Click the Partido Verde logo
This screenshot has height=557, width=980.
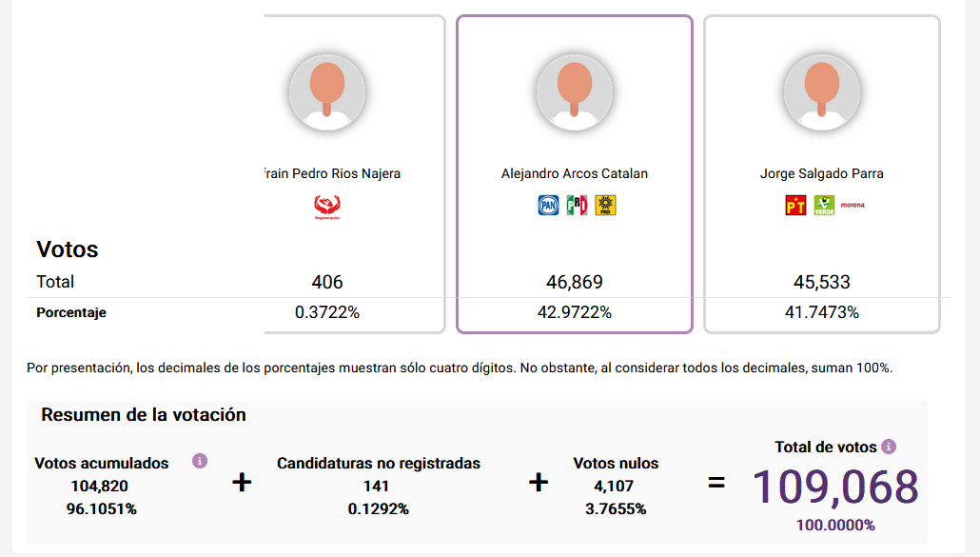point(824,205)
